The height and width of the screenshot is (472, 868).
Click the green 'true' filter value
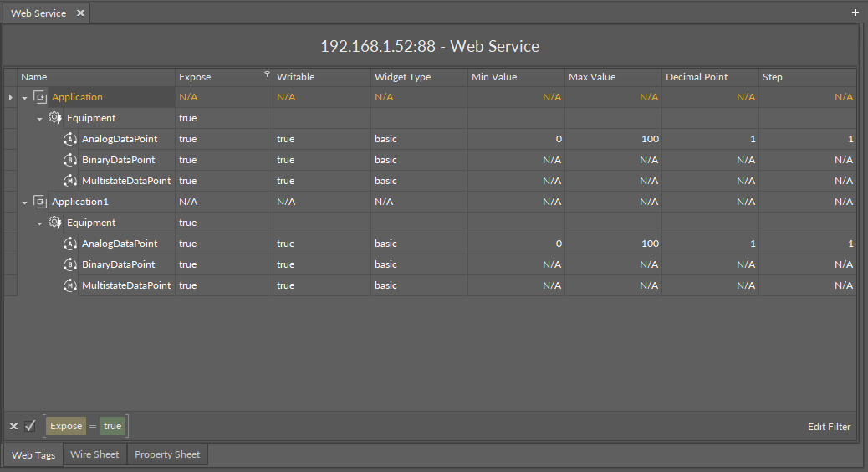pos(112,426)
